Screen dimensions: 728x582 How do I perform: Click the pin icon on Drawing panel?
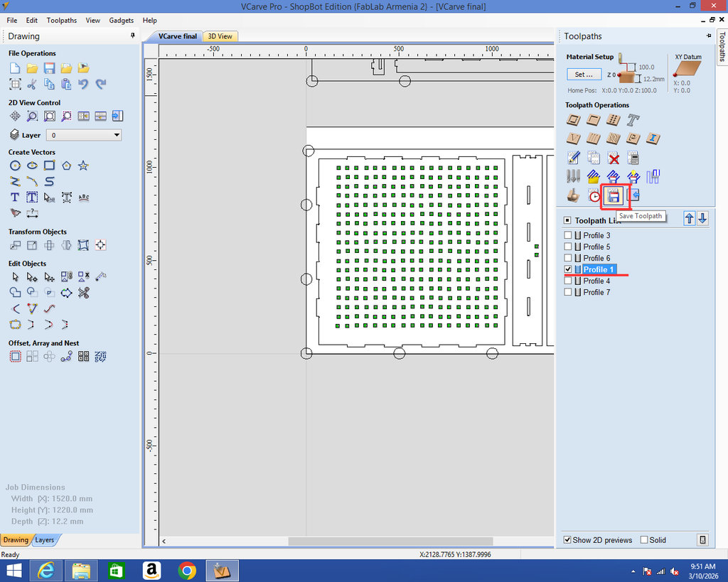point(133,36)
